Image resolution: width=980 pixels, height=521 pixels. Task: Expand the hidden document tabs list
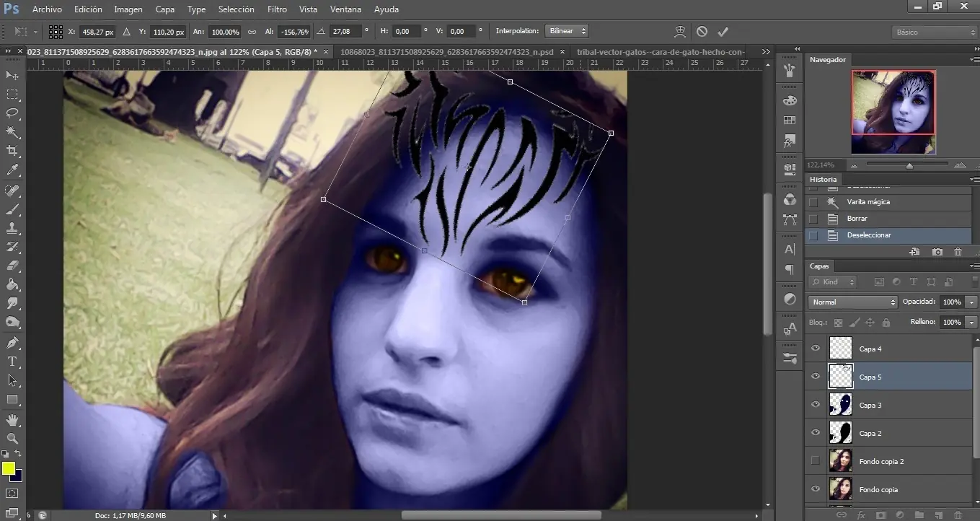tap(767, 52)
